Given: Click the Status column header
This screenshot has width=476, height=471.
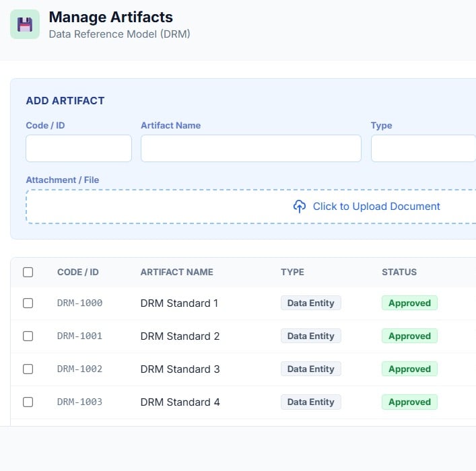Looking at the screenshot, I should (399, 273).
